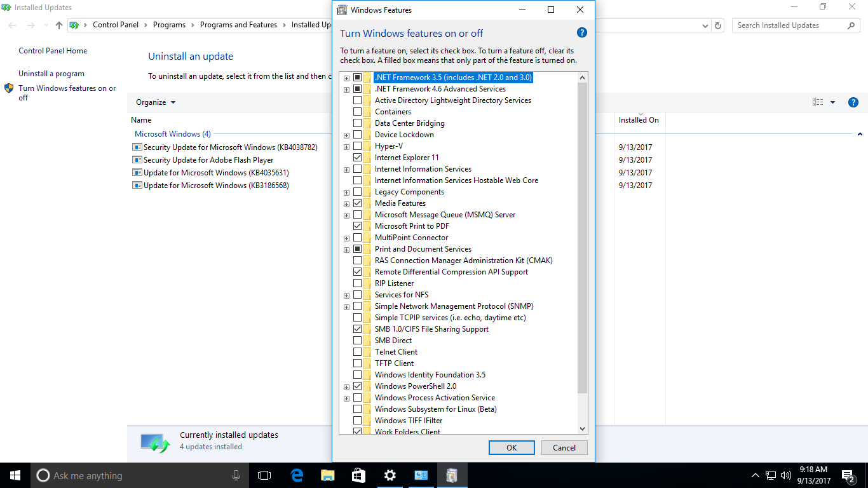Enable the Containers checkbox
The width and height of the screenshot is (868, 488).
click(357, 112)
